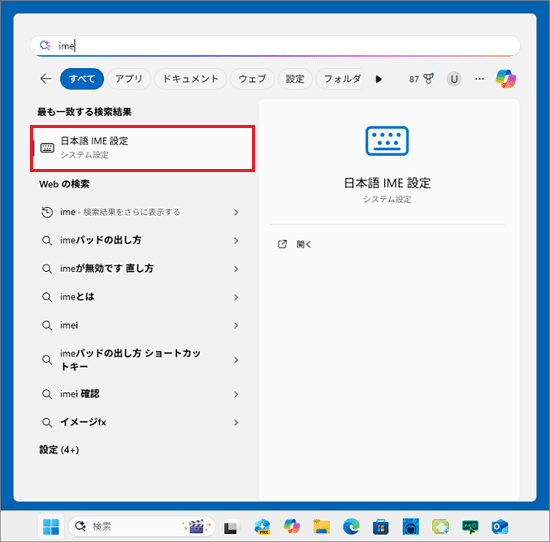Click into the ime search input field
The height and width of the screenshot is (542, 550).
click(x=275, y=46)
